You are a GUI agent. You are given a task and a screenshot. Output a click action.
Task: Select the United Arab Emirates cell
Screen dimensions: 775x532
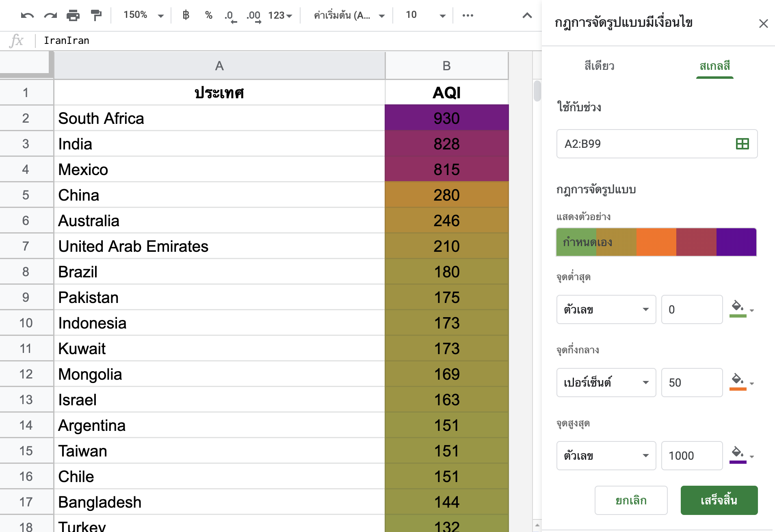219,247
